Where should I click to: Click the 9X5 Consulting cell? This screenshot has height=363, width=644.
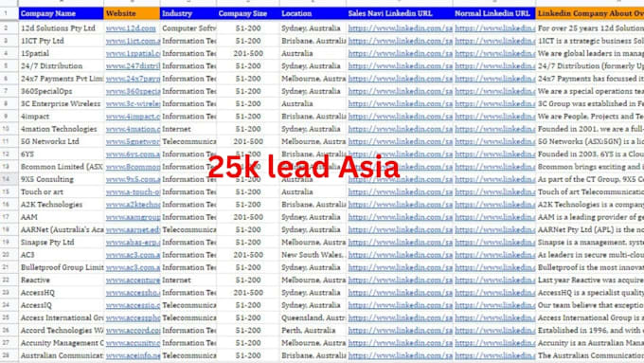[61, 179]
